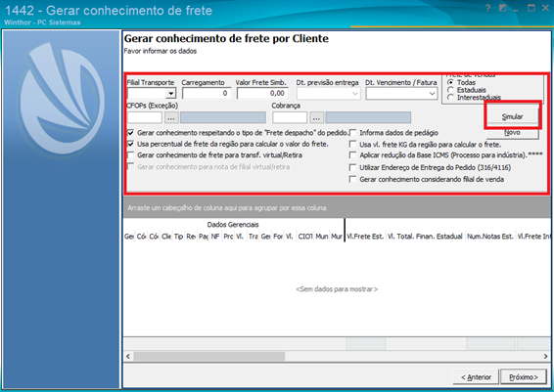
Task: Click the scrollbar left arrow
Action: click(128, 357)
